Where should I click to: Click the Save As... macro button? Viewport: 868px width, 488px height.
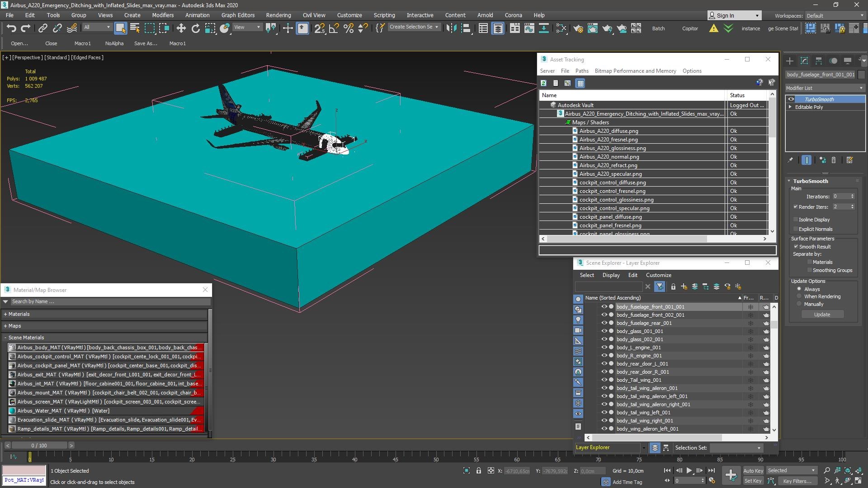click(146, 43)
